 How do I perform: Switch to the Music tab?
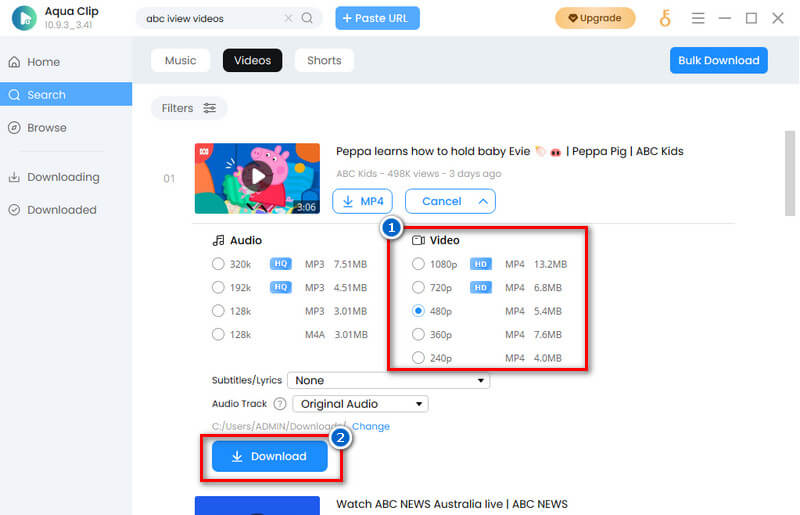pyautogui.click(x=181, y=60)
